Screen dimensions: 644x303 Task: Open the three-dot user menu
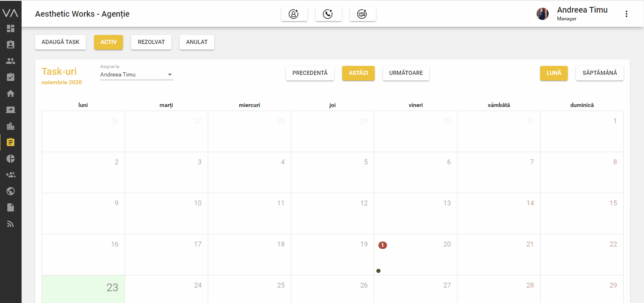pyautogui.click(x=626, y=14)
